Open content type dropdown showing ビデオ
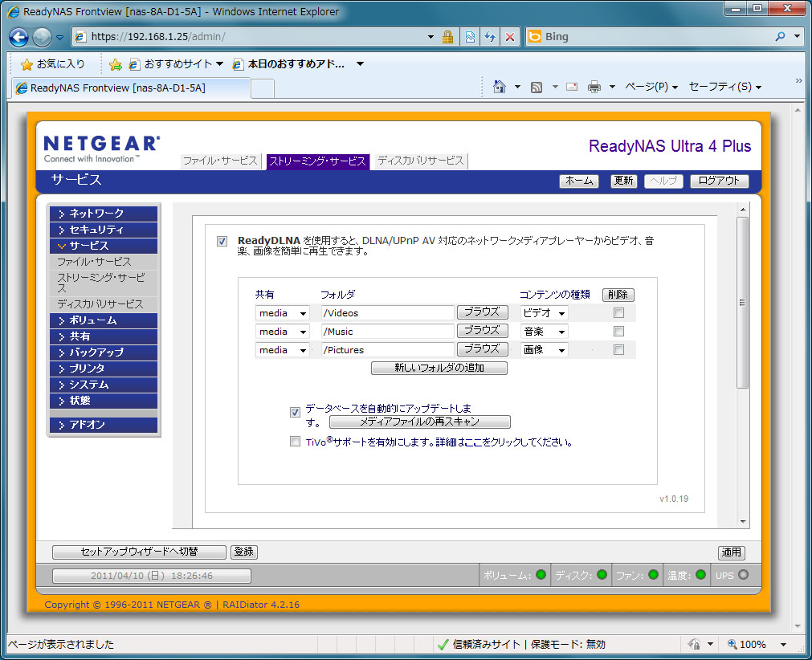812x660 pixels. tap(544, 313)
